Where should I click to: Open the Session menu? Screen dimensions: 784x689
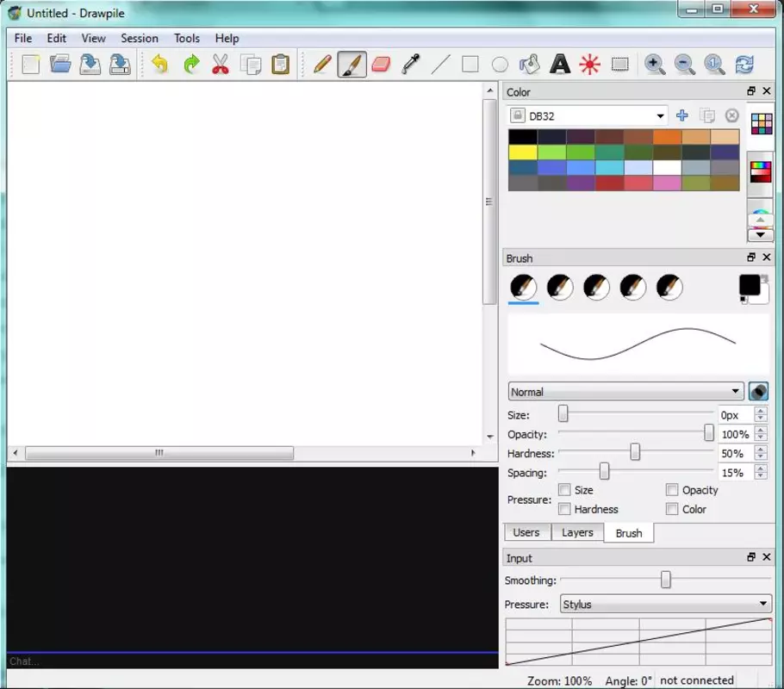140,39
